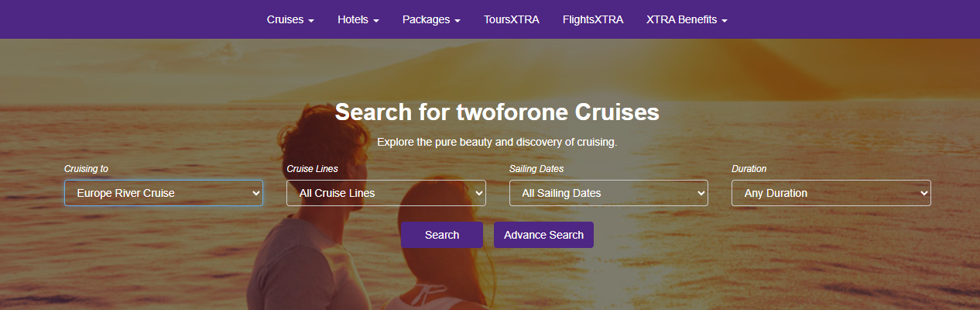Expand the All Sailing Dates dropdown
Viewport: 980px width, 310px height.
[x=608, y=193]
